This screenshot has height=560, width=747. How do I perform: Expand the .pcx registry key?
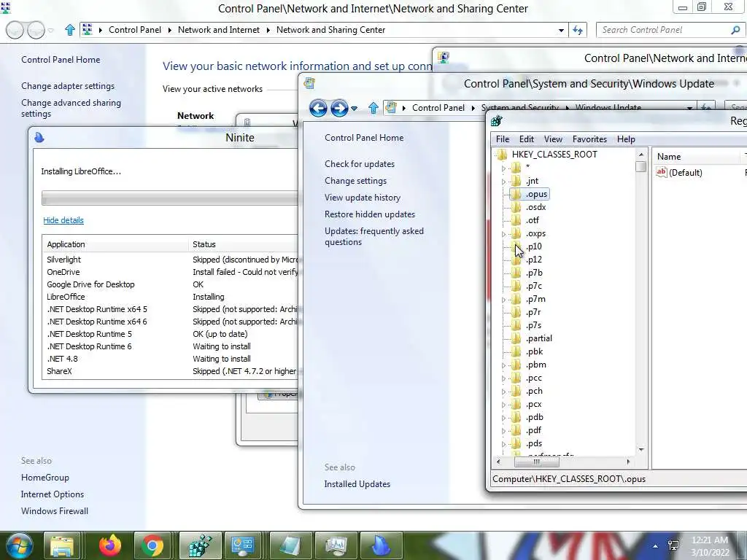503,405
